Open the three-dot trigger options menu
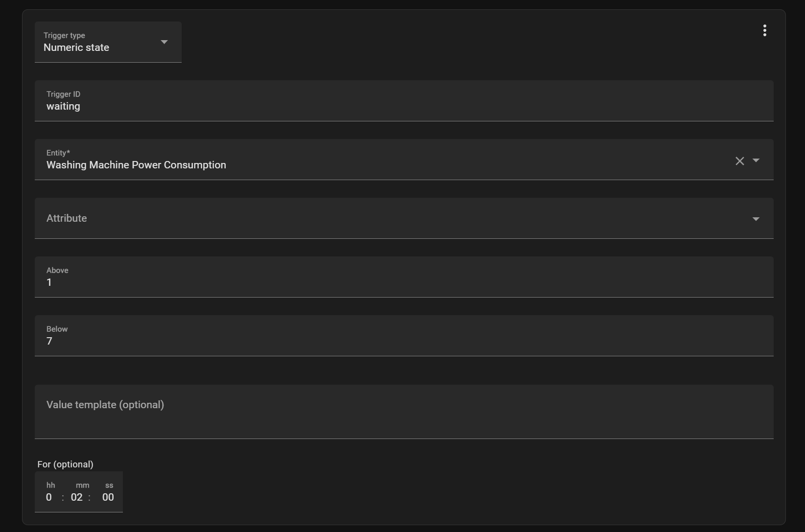The width and height of the screenshot is (805, 532). coord(764,30)
